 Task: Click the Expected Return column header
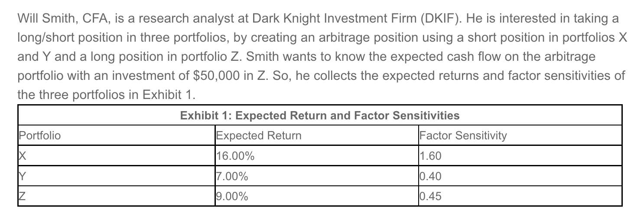259,136
